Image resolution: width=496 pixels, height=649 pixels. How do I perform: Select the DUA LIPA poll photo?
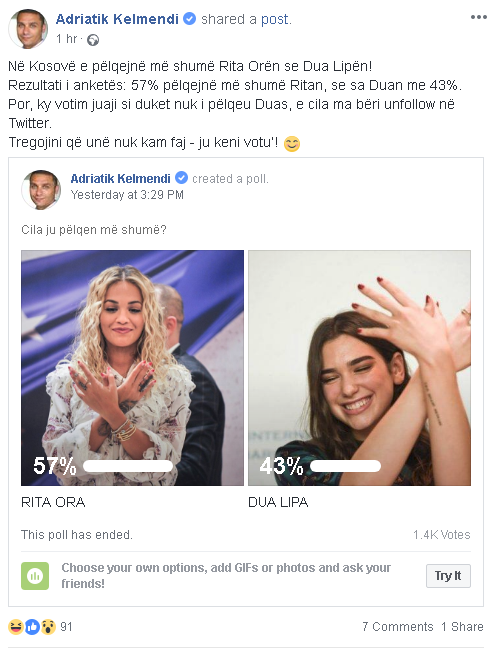(359, 368)
